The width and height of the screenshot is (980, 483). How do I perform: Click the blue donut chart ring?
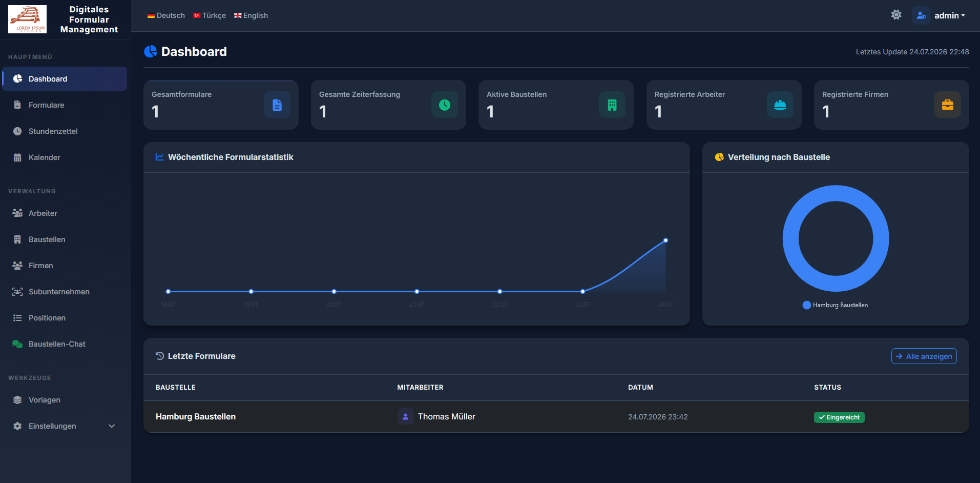(791, 238)
